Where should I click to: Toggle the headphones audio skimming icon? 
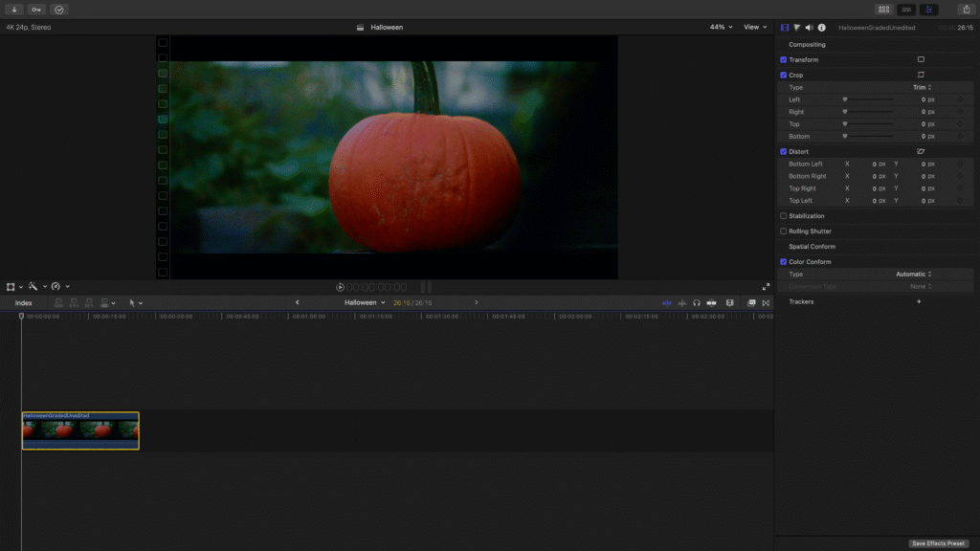click(697, 303)
